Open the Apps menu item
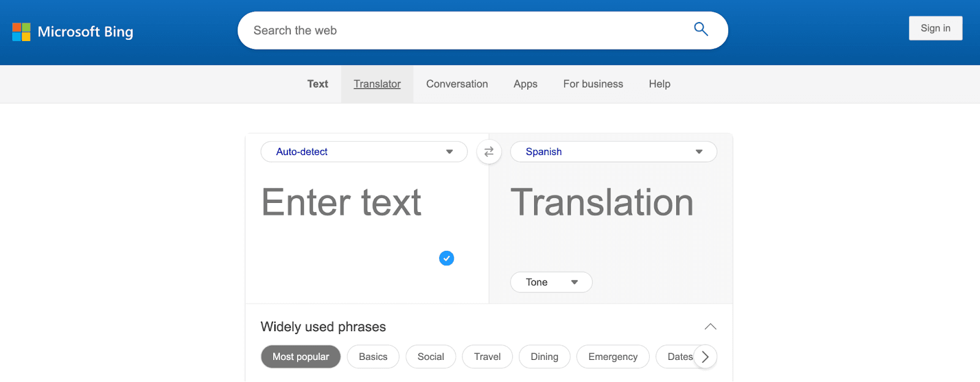Screen dimensions: 980x382 pyautogui.click(x=525, y=84)
